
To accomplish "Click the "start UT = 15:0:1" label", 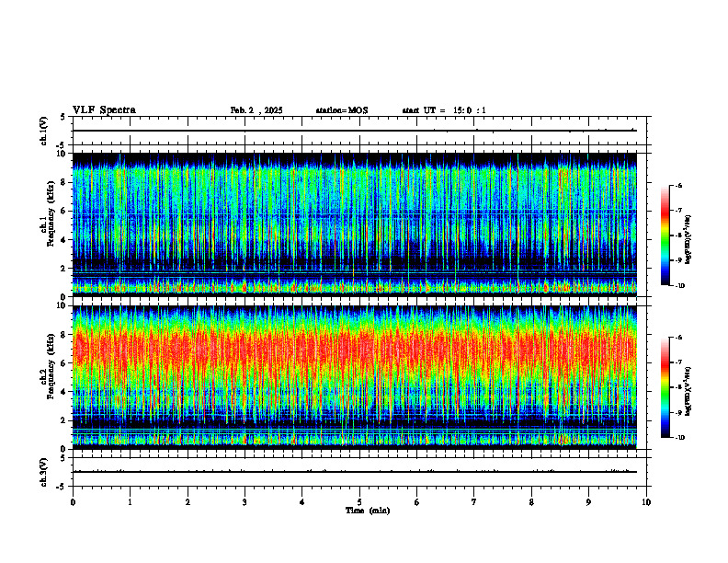I will pos(444,110).
